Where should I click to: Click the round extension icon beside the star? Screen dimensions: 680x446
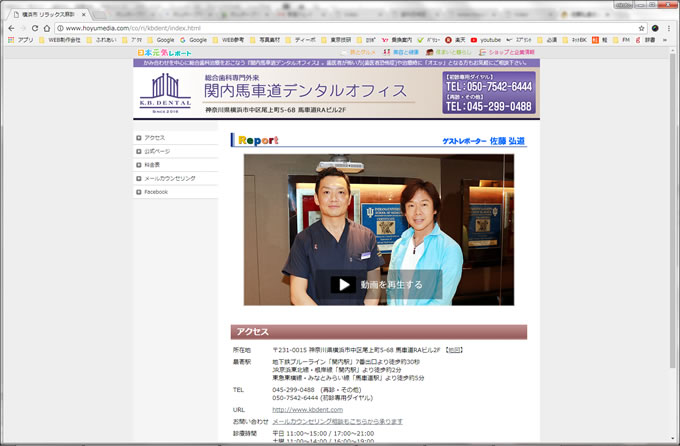tap(655, 28)
